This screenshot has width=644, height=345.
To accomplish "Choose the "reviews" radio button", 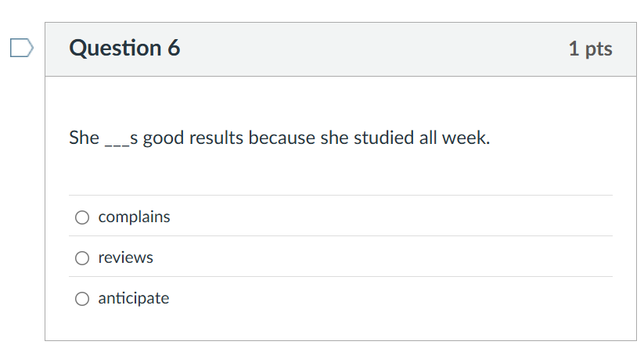I will [82, 258].
